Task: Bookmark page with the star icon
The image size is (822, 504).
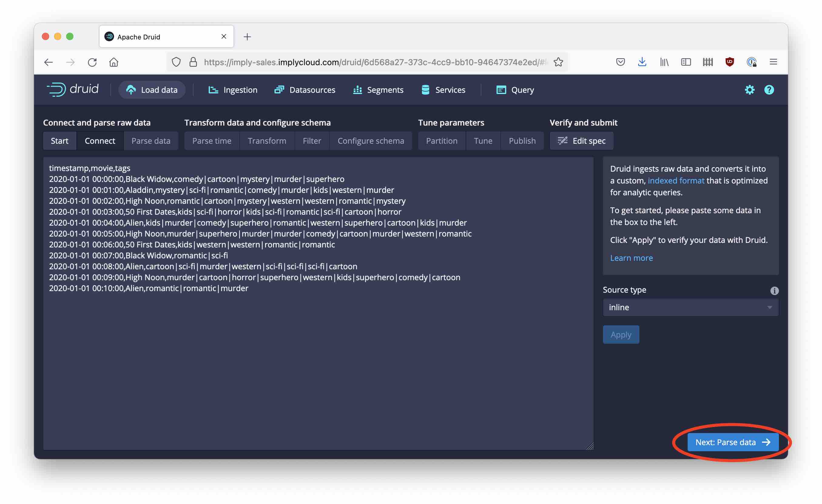Action: pos(558,62)
